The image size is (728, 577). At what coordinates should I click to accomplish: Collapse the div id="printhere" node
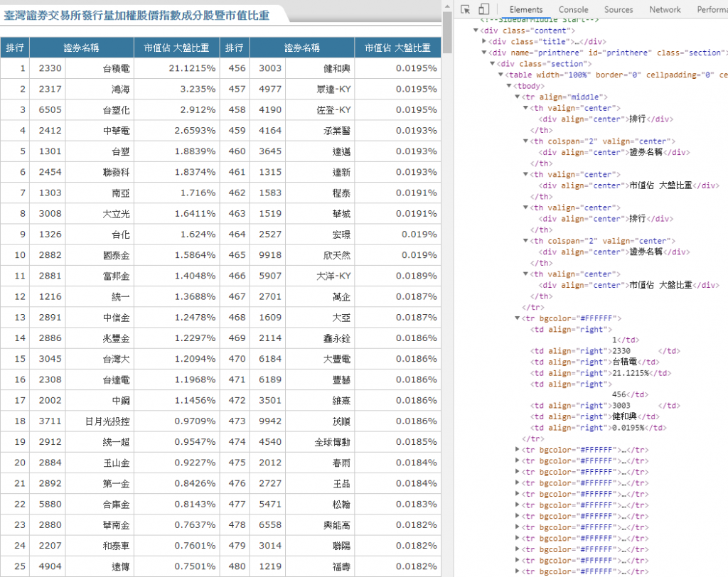pos(483,53)
